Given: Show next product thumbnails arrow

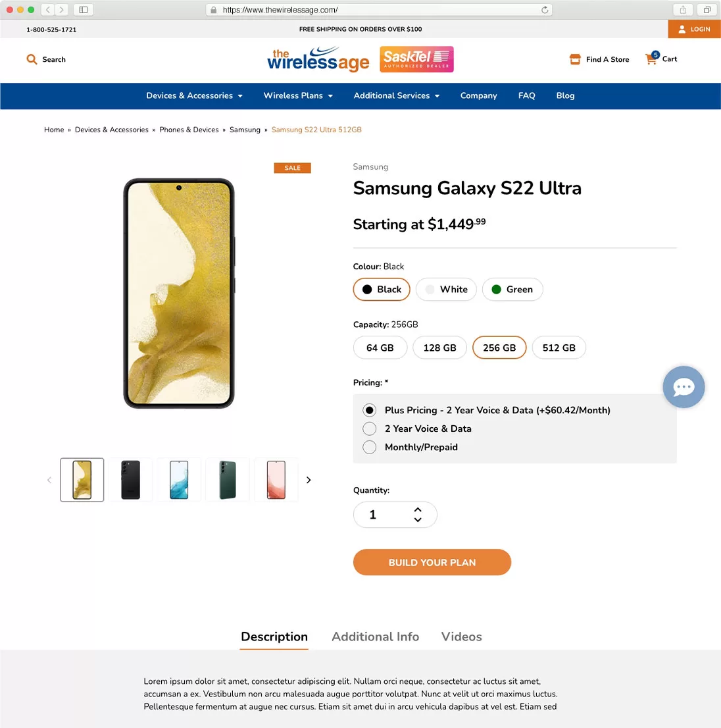Looking at the screenshot, I should pyautogui.click(x=309, y=480).
